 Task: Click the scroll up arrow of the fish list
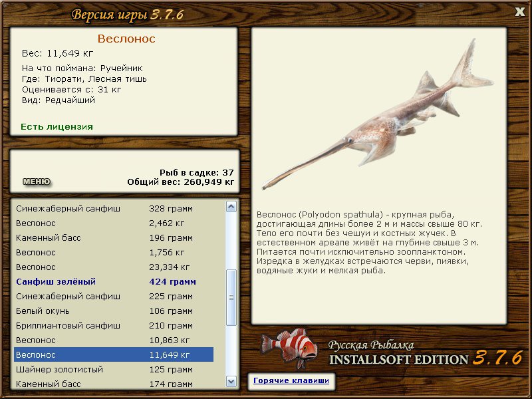point(231,207)
